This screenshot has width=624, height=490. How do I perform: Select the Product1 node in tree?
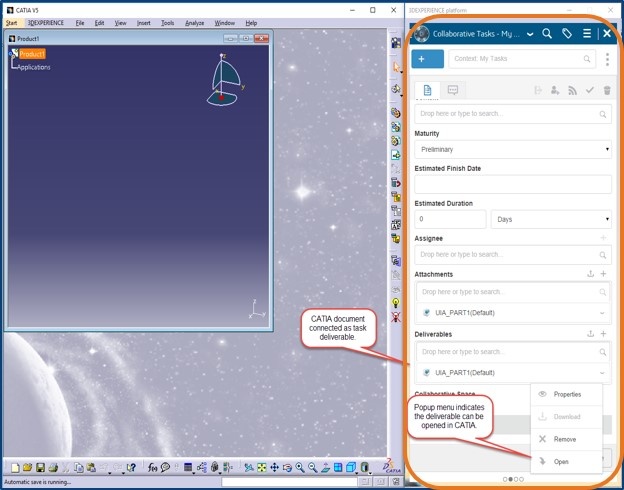[x=32, y=54]
